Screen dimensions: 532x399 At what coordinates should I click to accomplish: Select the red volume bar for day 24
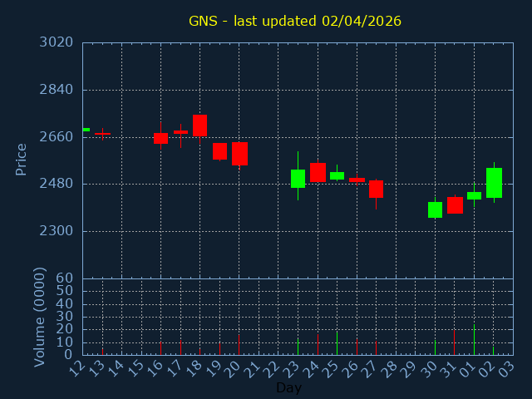318,344
